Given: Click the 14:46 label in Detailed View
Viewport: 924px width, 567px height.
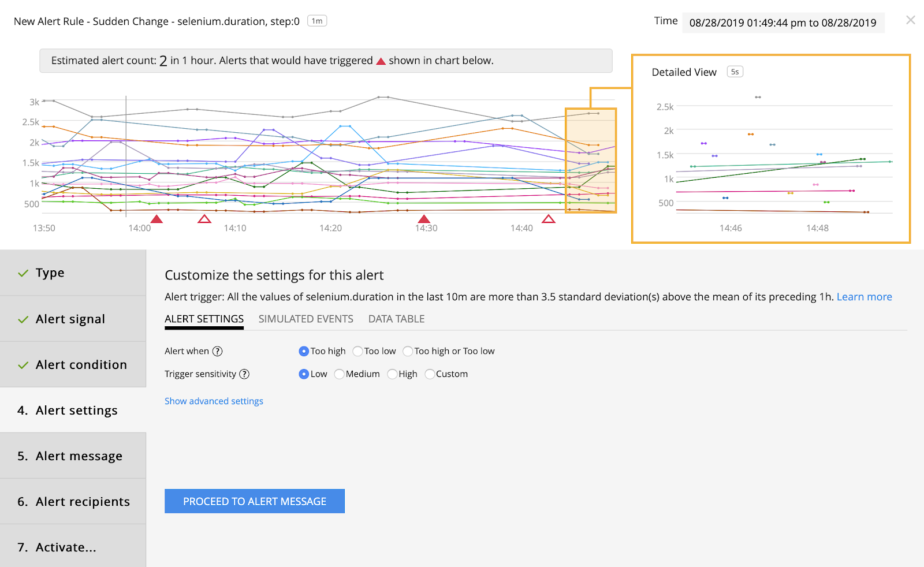Looking at the screenshot, I should [x=731, y=228].
